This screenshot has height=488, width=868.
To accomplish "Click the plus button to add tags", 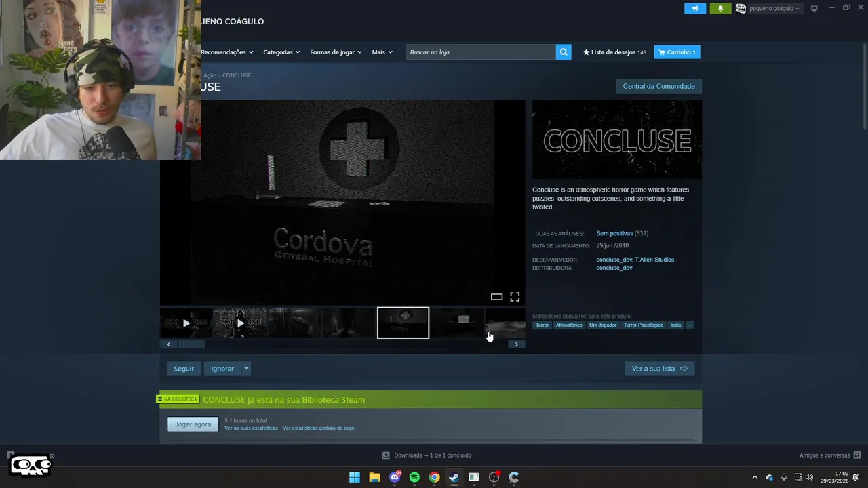I will coord(690,325).
